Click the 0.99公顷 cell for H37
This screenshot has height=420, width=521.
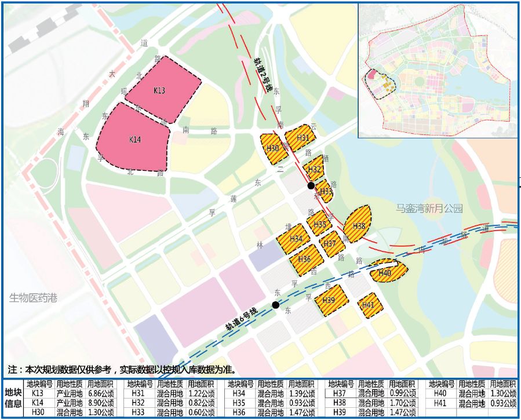pos(402,393)
